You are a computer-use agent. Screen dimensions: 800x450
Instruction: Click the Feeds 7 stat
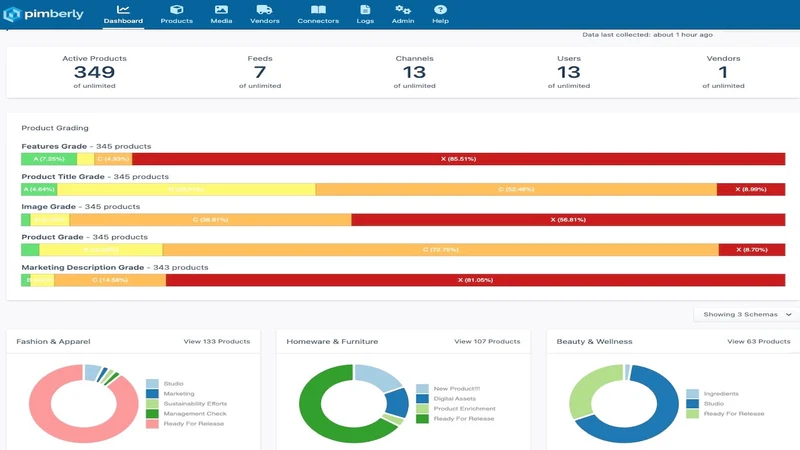point(260,72)
